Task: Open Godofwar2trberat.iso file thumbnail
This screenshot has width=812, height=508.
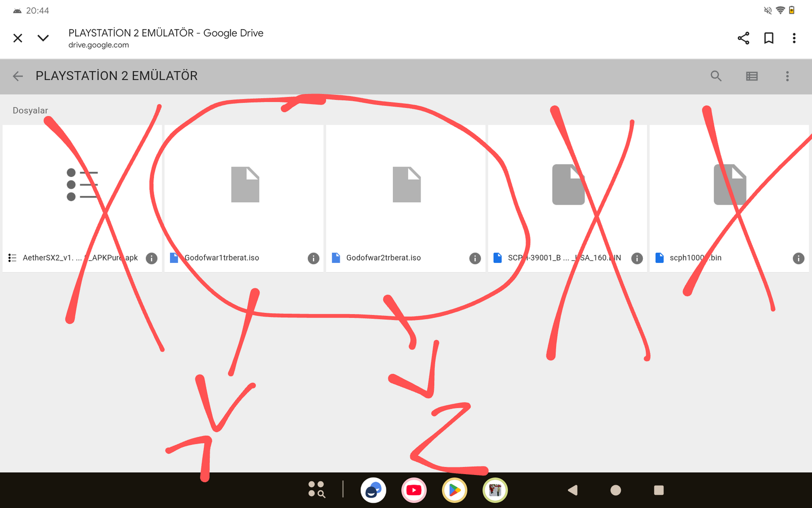Action: coord(406,184)
